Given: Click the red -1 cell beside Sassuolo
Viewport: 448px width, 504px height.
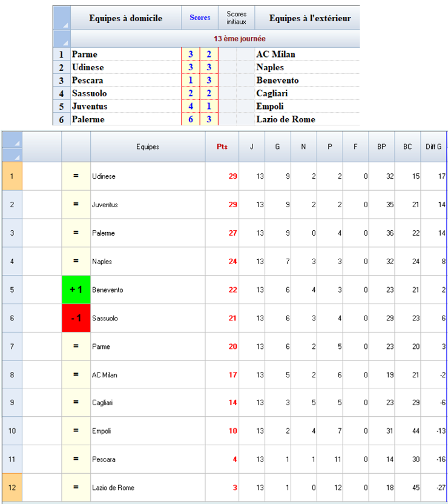Looking at the screenshot, I should 76,318.
